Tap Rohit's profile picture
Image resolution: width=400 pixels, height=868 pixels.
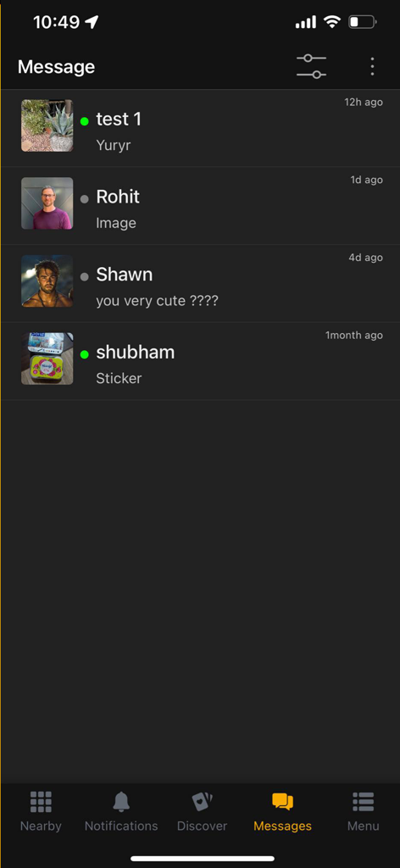47,203
